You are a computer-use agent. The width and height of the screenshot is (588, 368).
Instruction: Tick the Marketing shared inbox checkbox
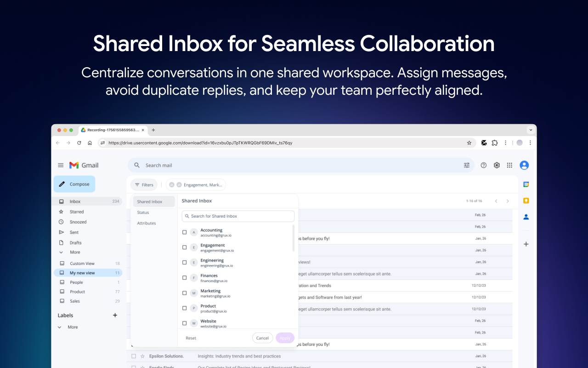click(x=185, y=293)
